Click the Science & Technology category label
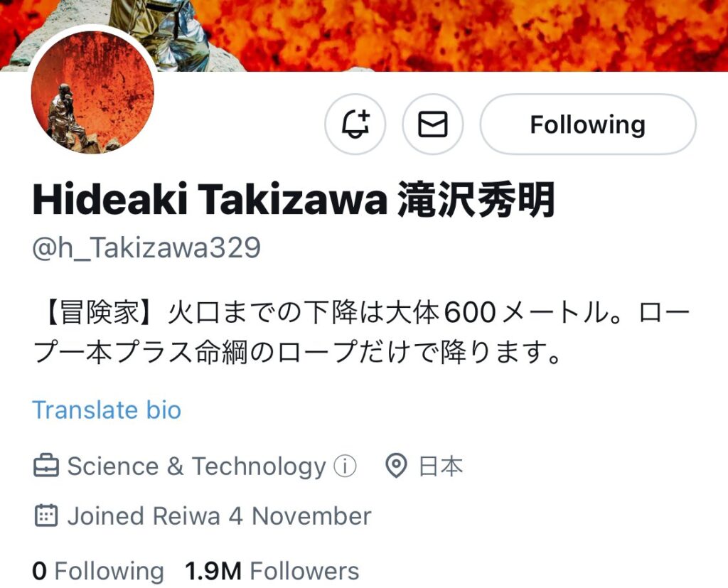Screen dimensions: 728x588 pos(196,466)
